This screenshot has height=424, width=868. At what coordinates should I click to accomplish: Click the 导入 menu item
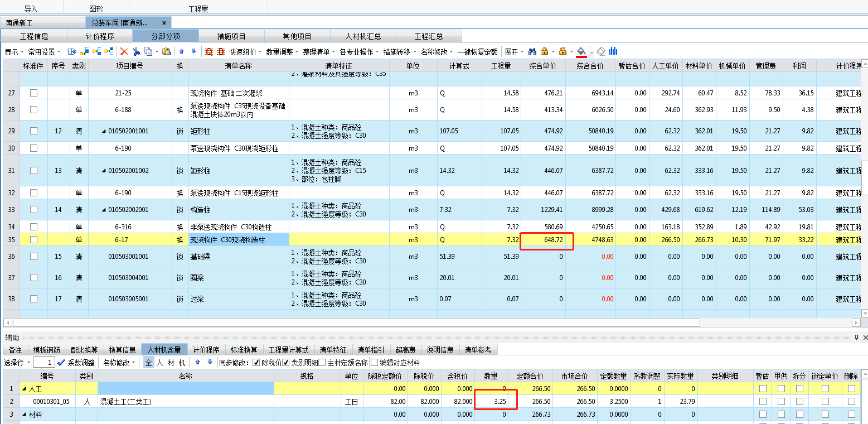(x=31, y=9)
